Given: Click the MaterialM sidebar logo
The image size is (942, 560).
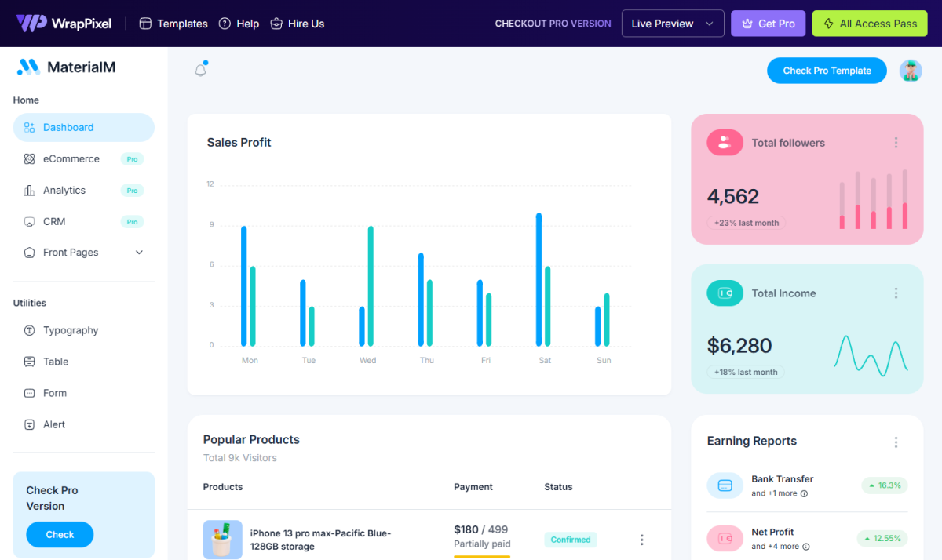Looking at the screenshot, I should click(67, 67).
